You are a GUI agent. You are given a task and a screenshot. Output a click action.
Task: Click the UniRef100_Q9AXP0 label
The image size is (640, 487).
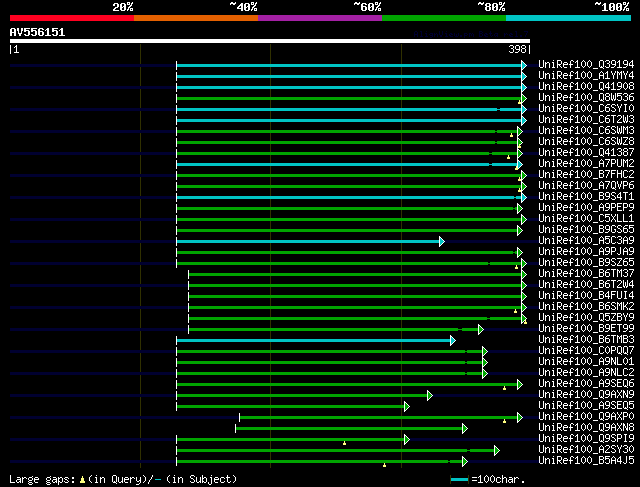point(586,417)
